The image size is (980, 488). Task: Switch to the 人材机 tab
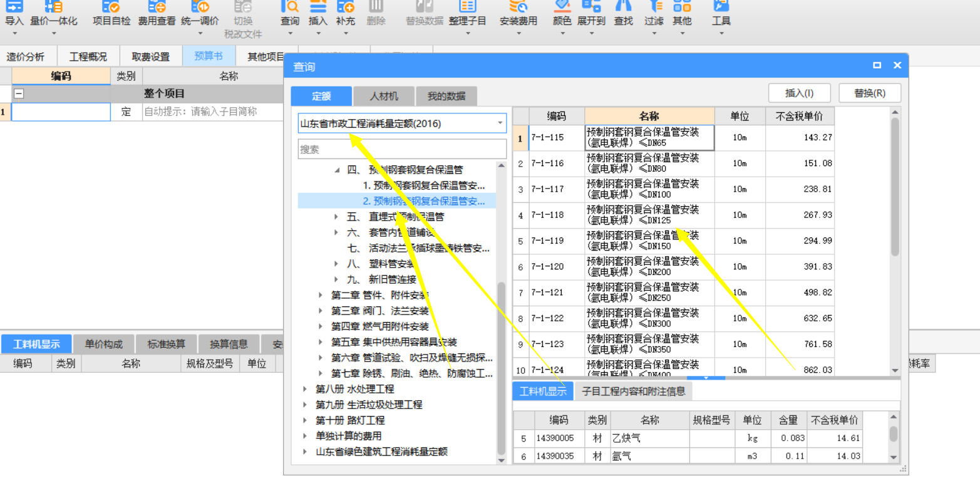click(383, 96)
